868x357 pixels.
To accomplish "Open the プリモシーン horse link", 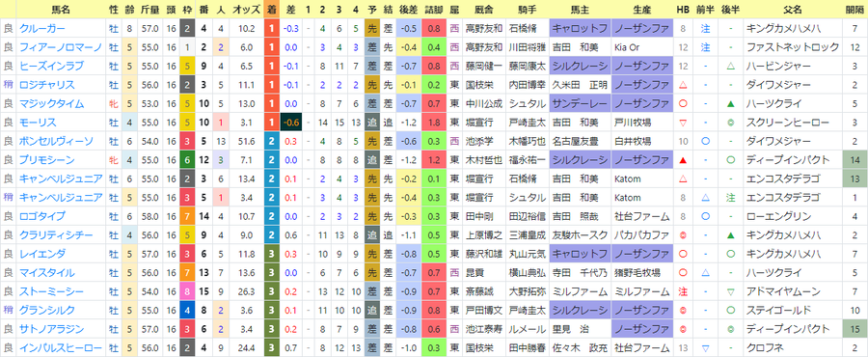I will [47, 160].
